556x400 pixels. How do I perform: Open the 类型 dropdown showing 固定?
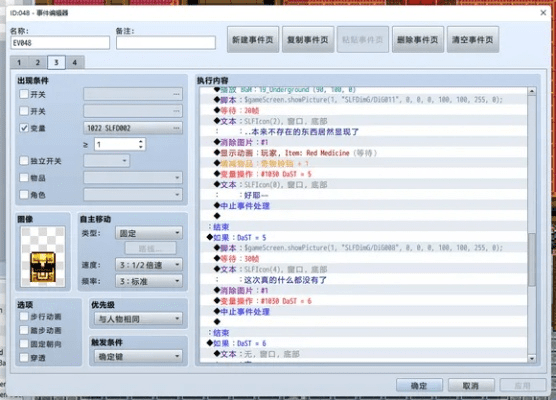pyautogui.click(x=149, y=233)
